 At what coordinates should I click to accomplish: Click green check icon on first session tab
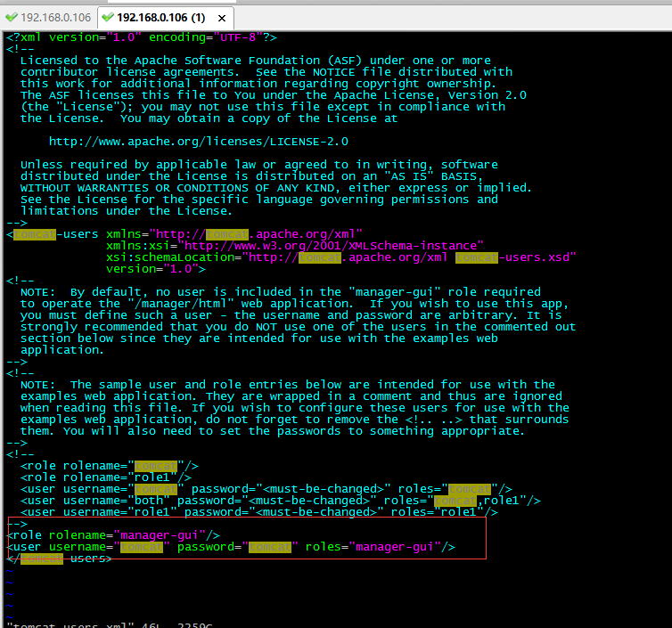pyautogui.click(x=12, y=17)
